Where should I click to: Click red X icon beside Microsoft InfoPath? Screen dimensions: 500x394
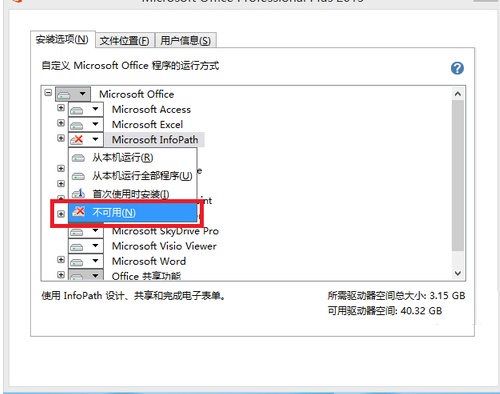click(77, 140)
